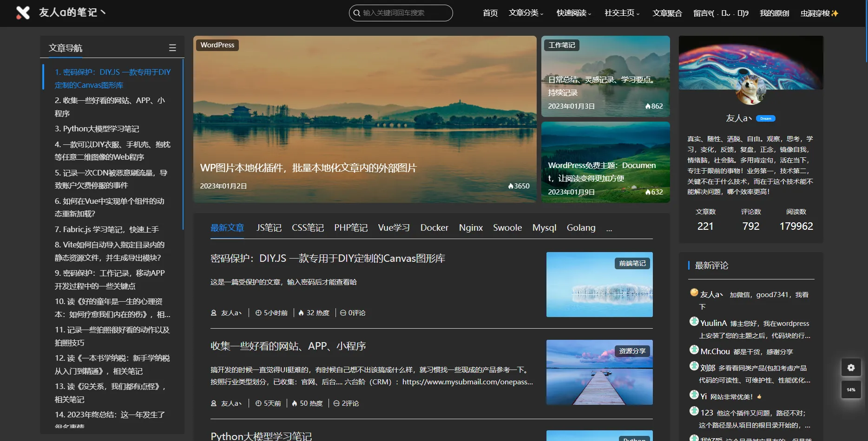Open comment by YuulinA about wordpress
The height and width of the screenshot is (441, 868).
755,329
